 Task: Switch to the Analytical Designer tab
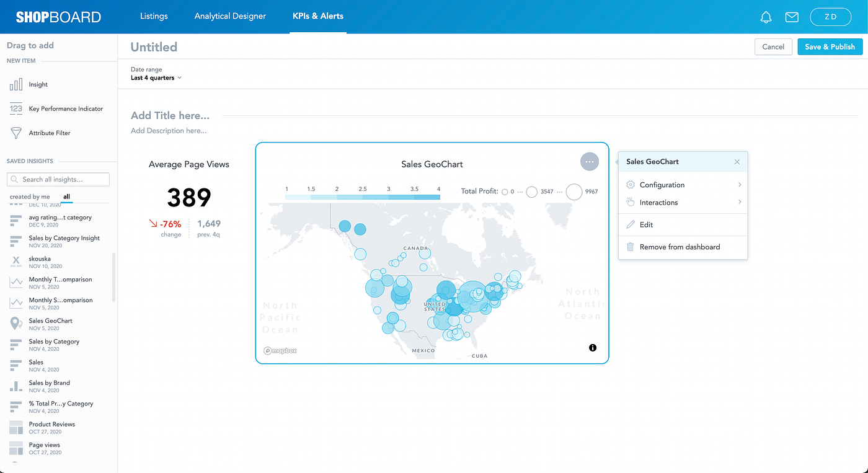(x=230, y=16)
